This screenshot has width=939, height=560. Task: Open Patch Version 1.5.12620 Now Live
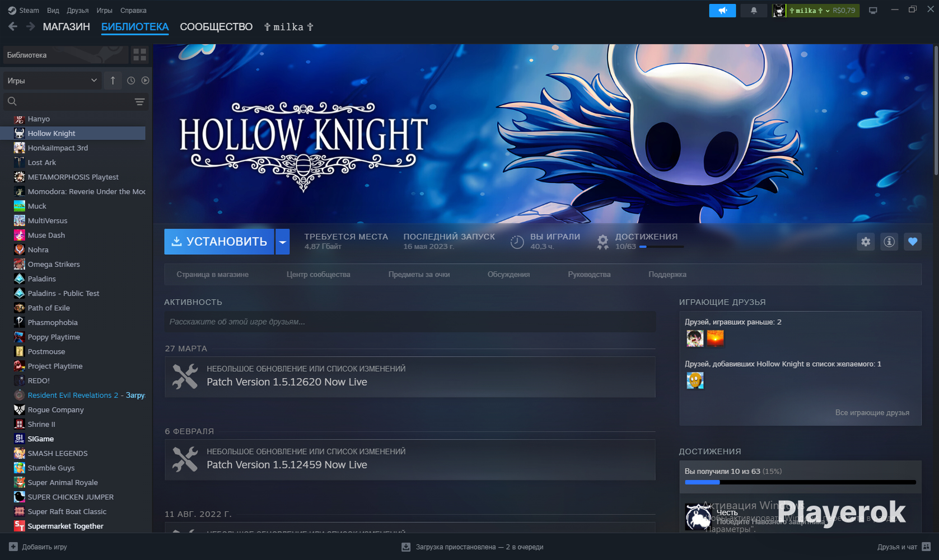[287, 382]
